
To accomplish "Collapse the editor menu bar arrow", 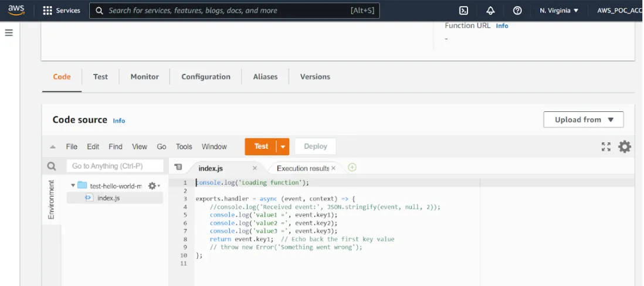I will pos(53,147).
